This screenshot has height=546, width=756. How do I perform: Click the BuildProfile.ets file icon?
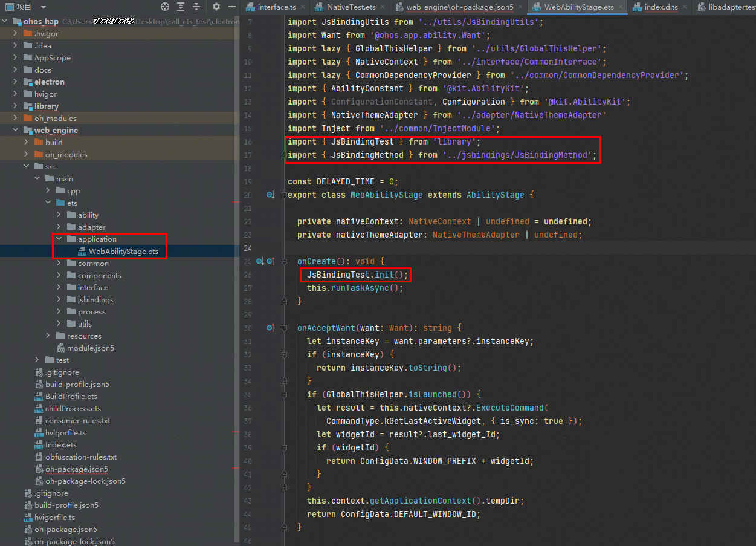[x=39, y=397]
